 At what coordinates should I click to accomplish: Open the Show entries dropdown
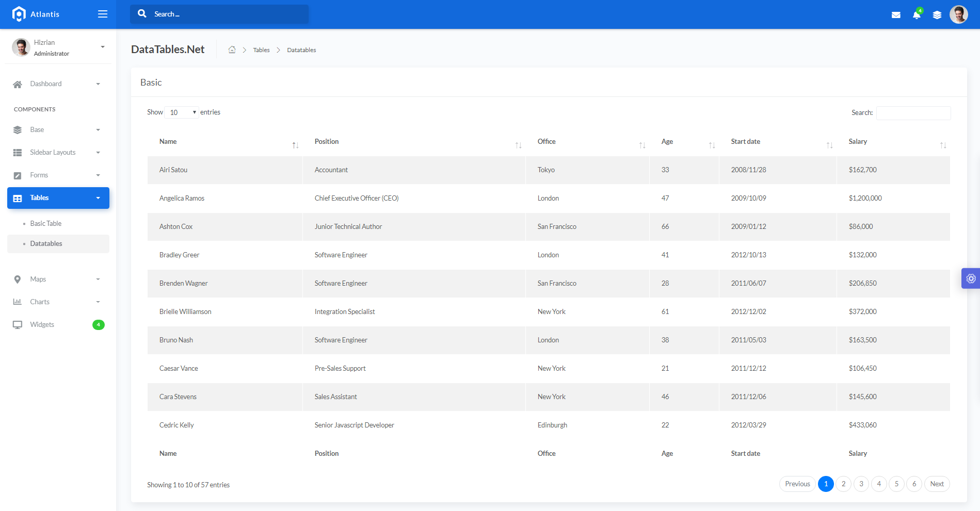[182, 112]
